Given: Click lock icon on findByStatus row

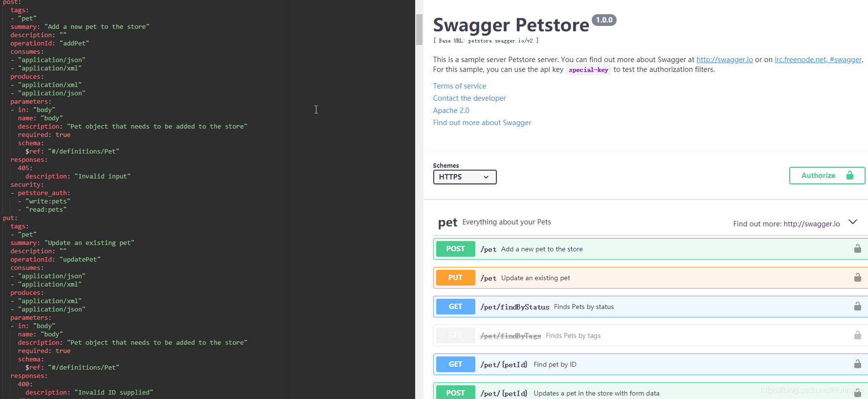Looking at the screenshot, I should 857,306.
